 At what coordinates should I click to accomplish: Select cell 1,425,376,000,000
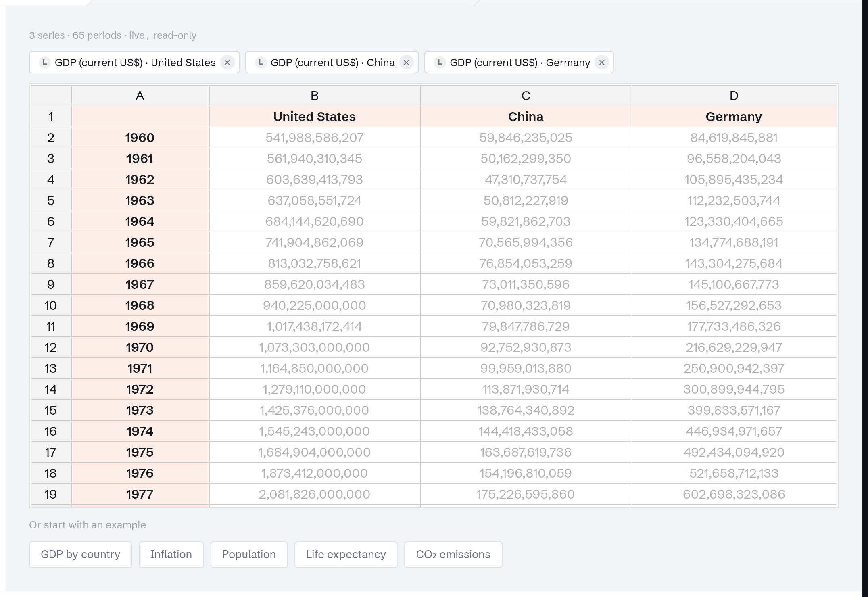tap(315, 410)
